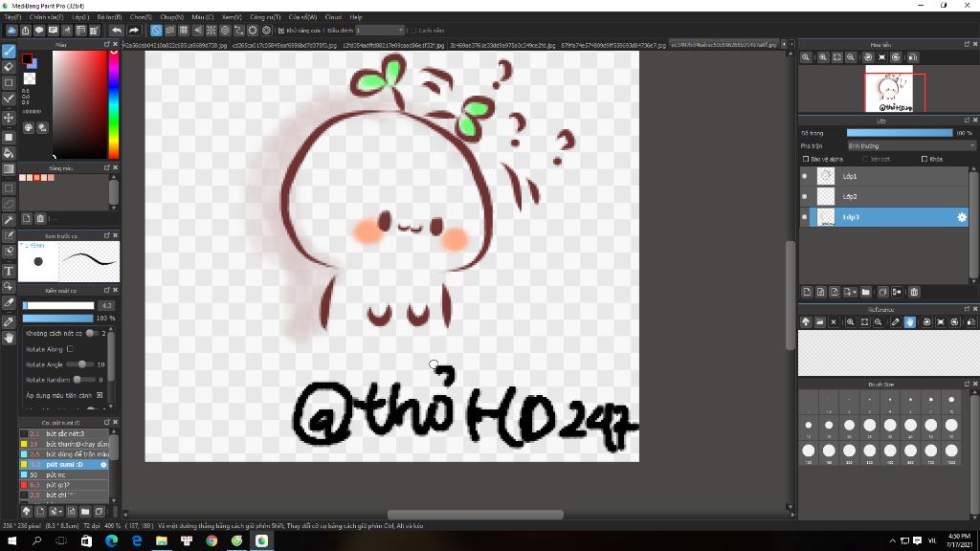Select the Eraser tool

pyautogui.click(x=9, y=67)
